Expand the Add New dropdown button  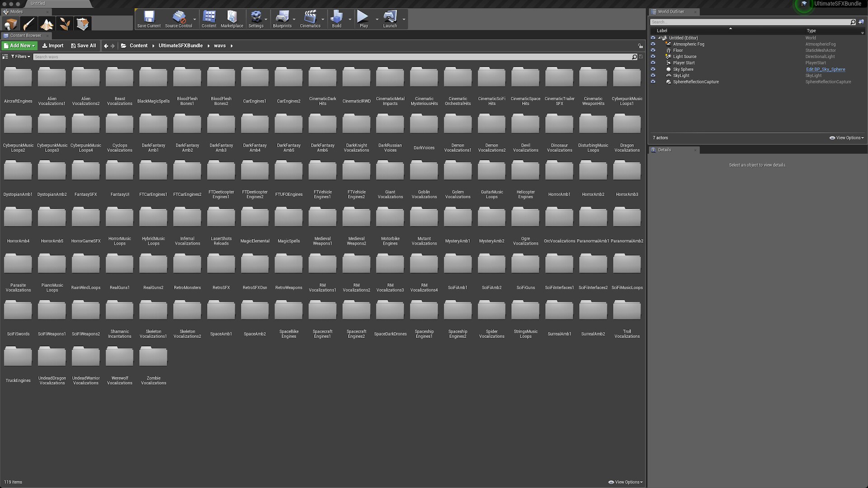pyautogui.click(x=19, y=46)
